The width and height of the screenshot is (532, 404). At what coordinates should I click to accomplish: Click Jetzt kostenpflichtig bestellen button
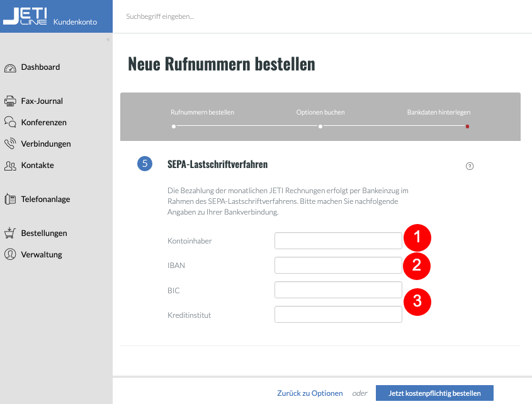[434, 393]
